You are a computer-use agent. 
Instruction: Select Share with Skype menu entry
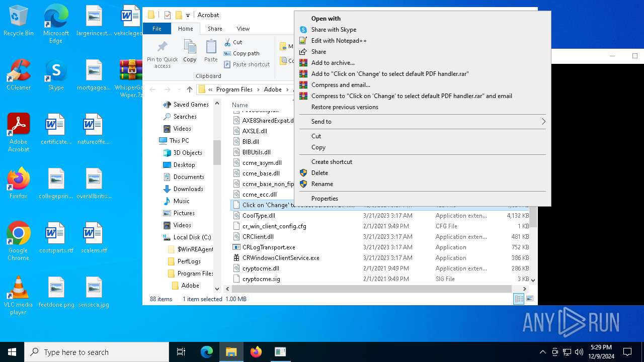pyautogui.click(x=423, y=30)
